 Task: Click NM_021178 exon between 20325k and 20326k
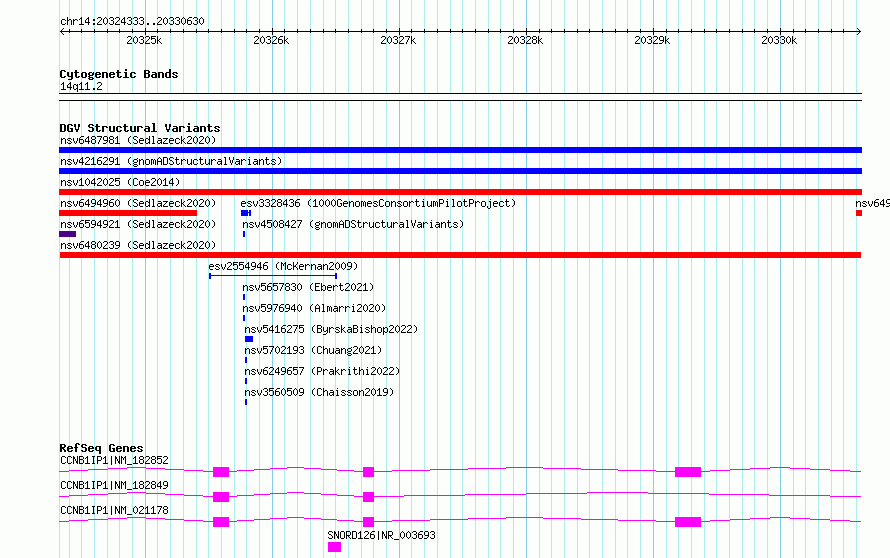221,522
